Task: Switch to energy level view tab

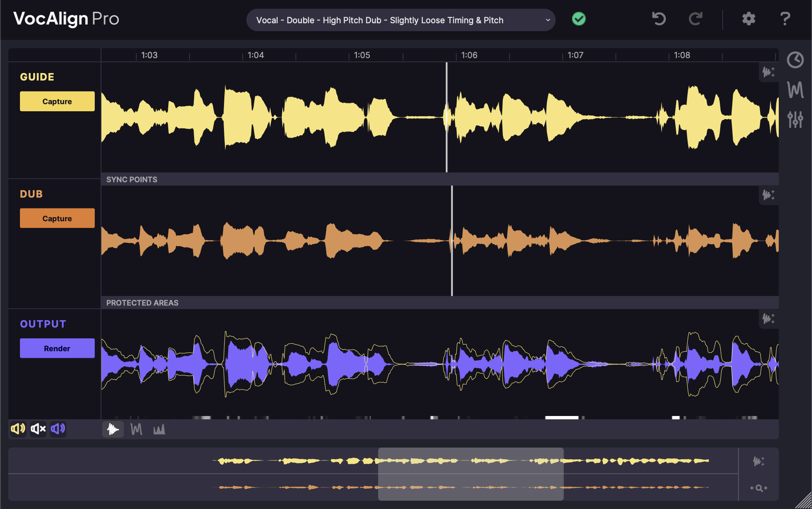Action: pos(159,429)
